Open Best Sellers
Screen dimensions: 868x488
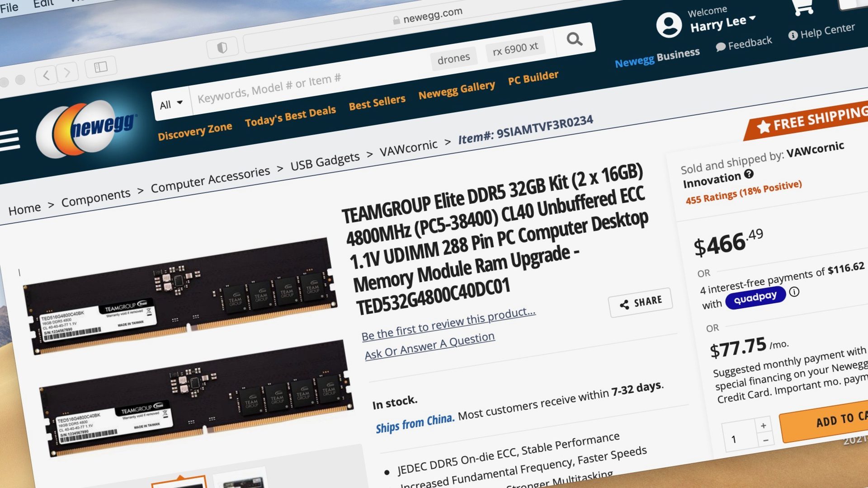coord(377,103)
